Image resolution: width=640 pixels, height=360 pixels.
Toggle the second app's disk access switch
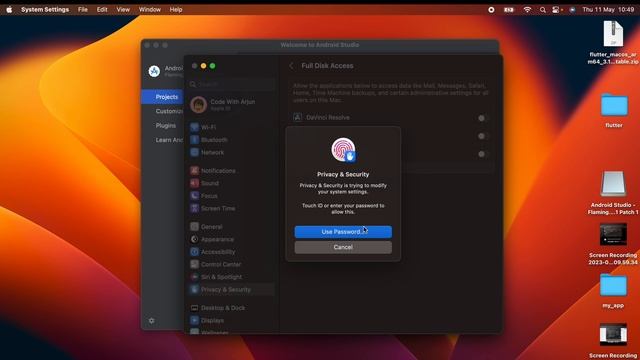coord(483,136)
